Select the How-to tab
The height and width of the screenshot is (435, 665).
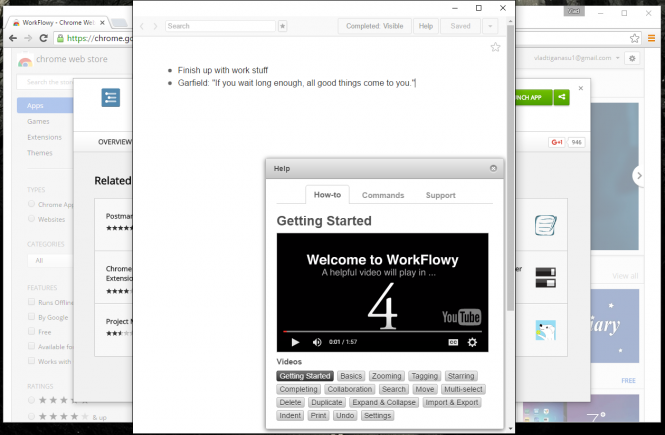point(327,195)
